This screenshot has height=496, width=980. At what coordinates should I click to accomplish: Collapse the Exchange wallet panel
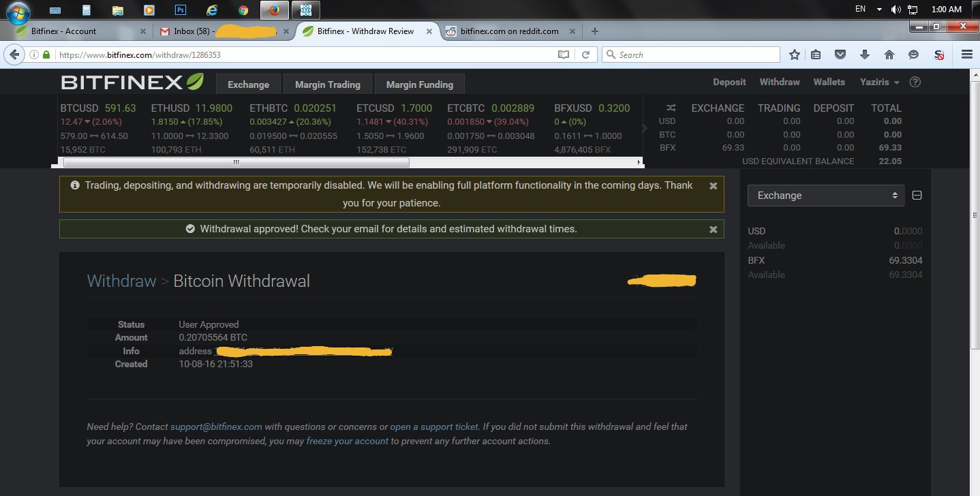click(917, 196)
